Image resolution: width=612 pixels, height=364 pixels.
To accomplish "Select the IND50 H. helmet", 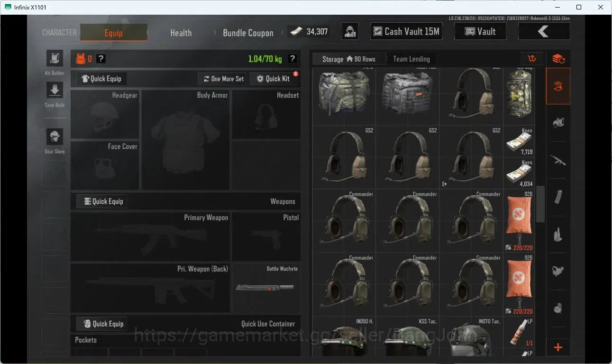I will click(x=344, y=337).
